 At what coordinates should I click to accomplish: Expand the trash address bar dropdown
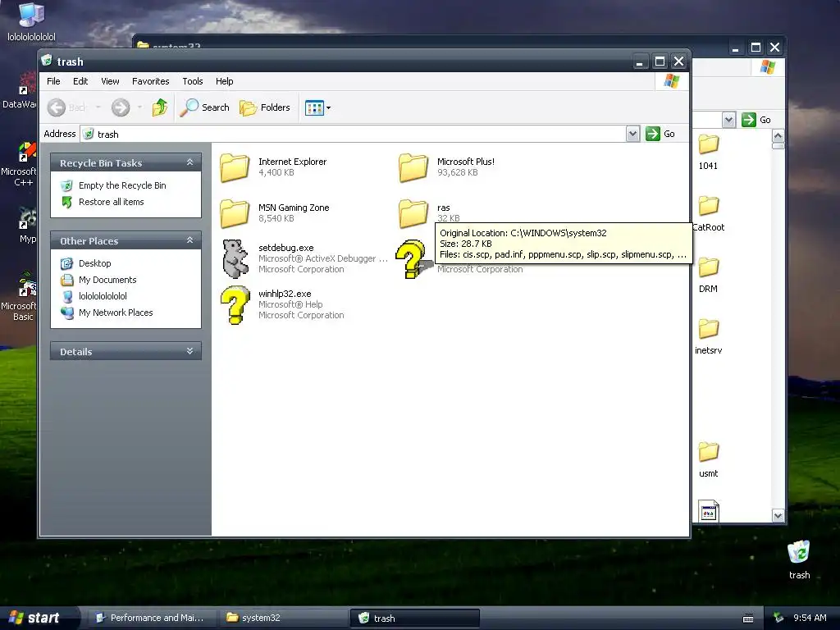(632, 134)
